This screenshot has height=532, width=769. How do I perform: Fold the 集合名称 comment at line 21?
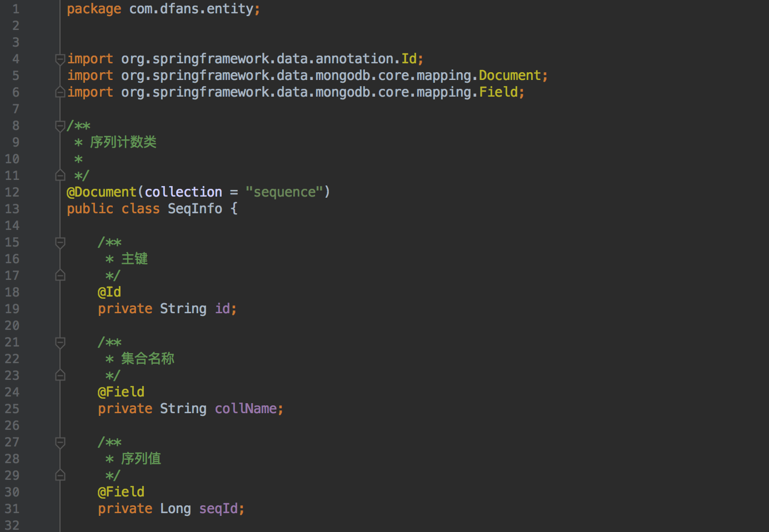coord(60,343)
